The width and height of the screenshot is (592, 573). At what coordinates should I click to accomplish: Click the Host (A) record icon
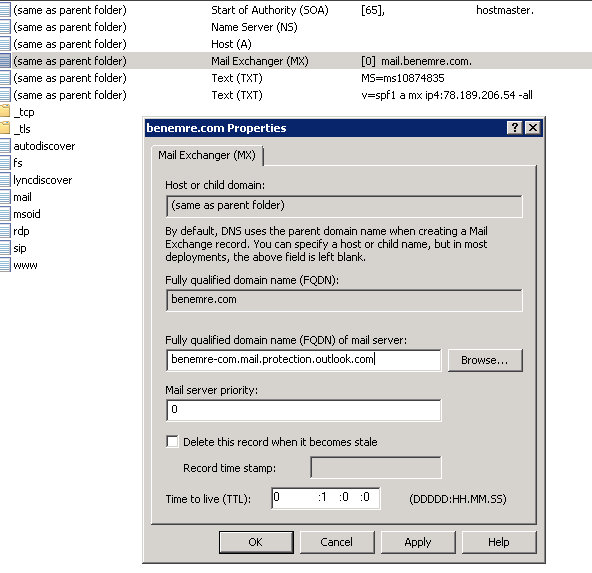click(5, 44)
